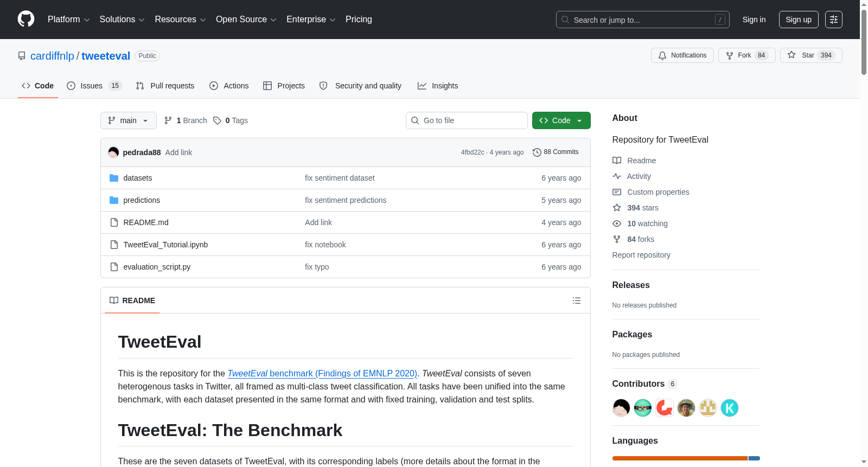Open Custom properties in About
Screen dimensions: 868x467
pyautogui.click(x=651, y=192)
